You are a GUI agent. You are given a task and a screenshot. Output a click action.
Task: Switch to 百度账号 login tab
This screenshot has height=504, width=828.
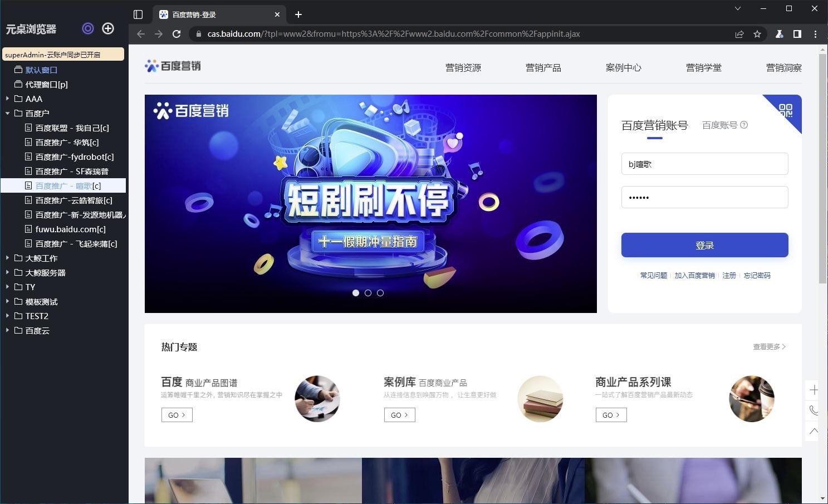[x=719, y=125]
